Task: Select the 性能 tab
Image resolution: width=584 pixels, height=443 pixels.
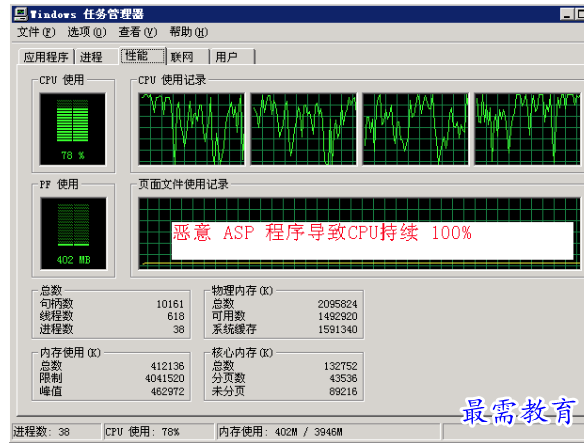Action: point(143,56)
